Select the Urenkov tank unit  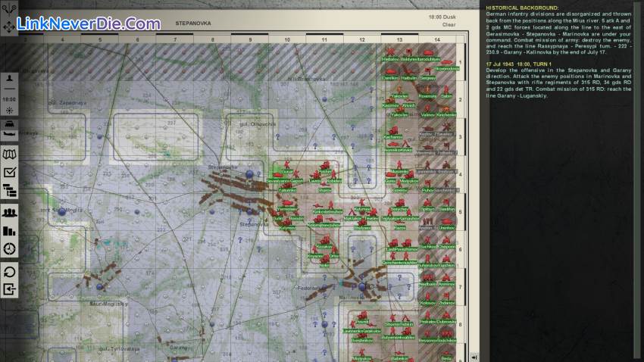click(x=447, y=223)
